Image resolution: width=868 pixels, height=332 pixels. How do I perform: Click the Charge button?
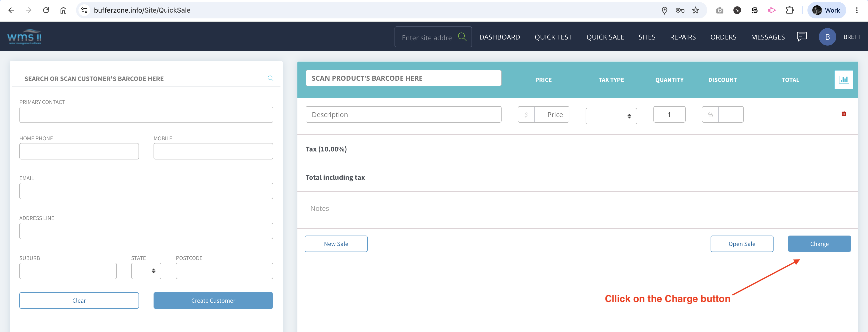pos(819,244)
